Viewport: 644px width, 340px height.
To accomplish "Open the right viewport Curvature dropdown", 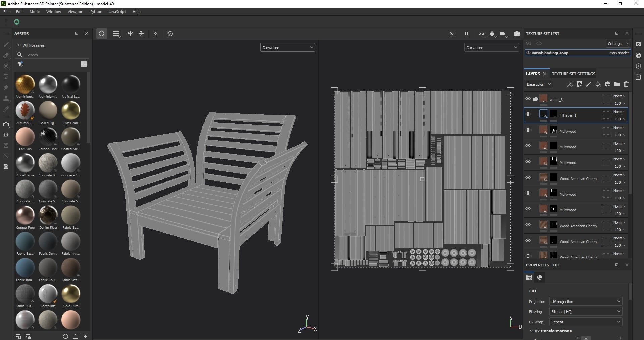I will coord(492,48).
